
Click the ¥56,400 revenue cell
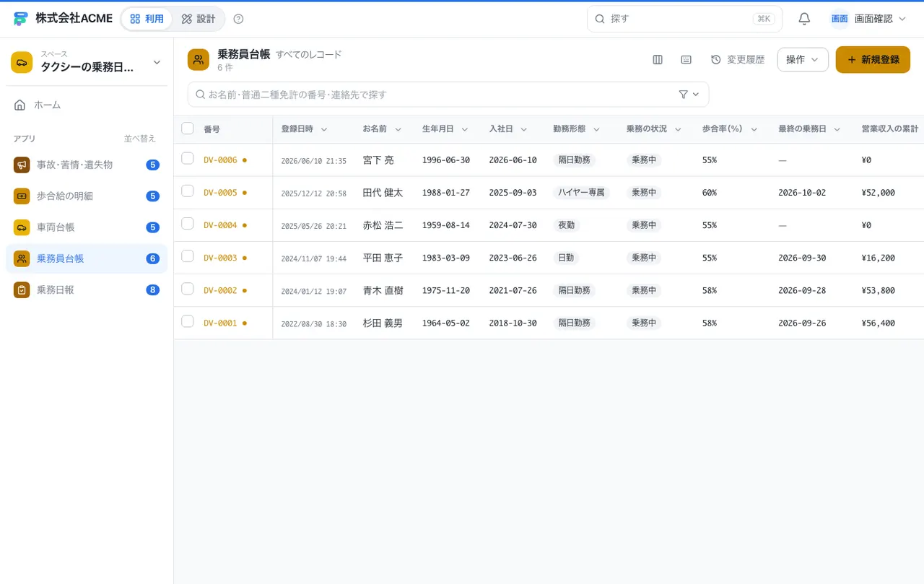click(878, 323)
